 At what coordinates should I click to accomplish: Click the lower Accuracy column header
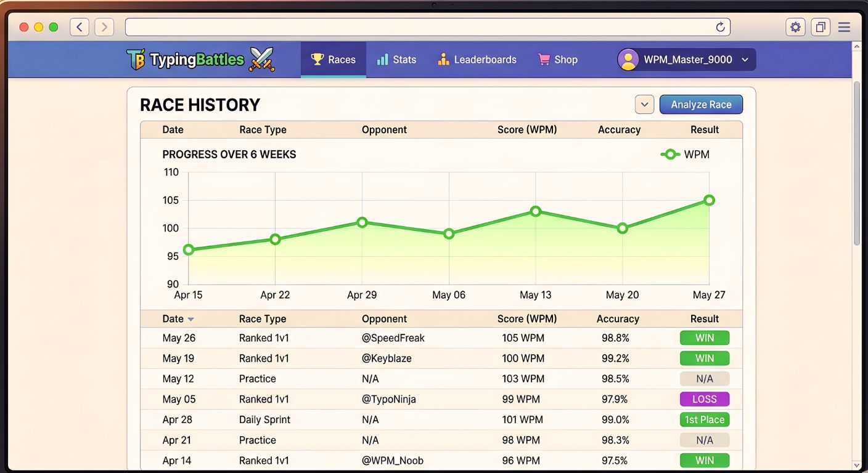coord(618,319)
